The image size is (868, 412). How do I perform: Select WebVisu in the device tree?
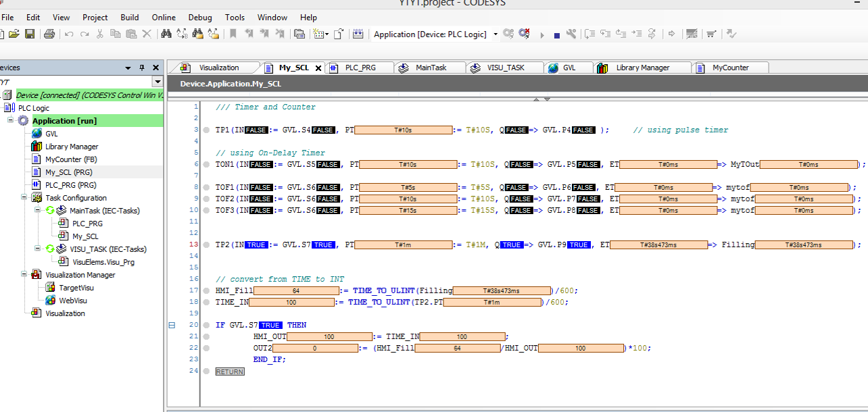[x=73, y=301]
